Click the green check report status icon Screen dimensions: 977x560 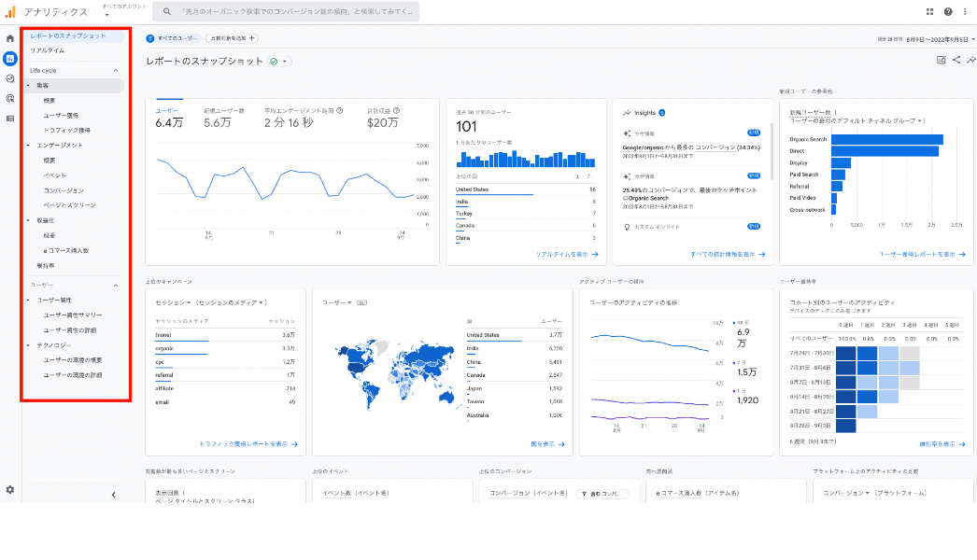274,61
